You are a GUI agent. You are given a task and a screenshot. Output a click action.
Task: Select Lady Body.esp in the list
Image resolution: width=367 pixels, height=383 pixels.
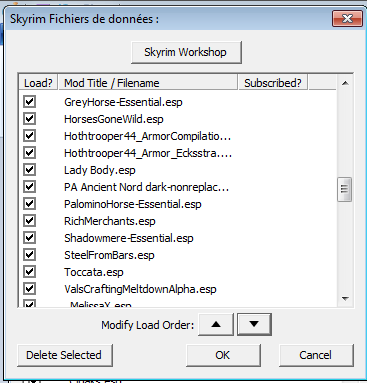(x=100, y=170)
